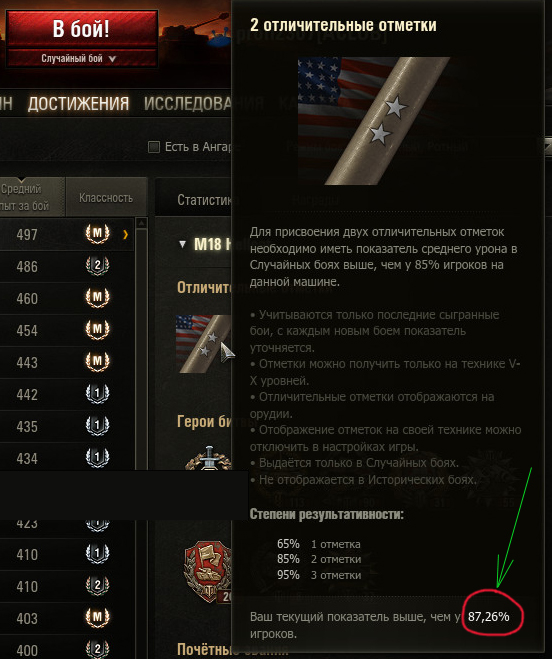Open the "Статистика" tab in vehicle panel
552x659 pixels.
coord(204,200)
